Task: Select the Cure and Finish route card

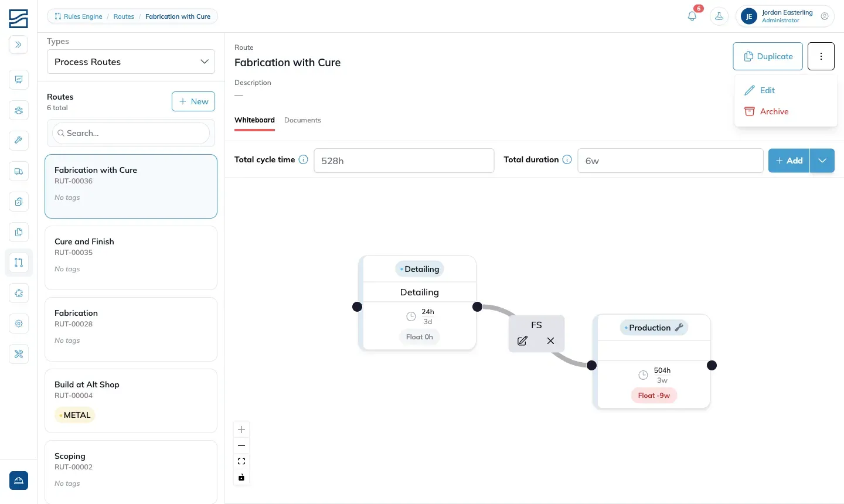Action: [131, 258]
